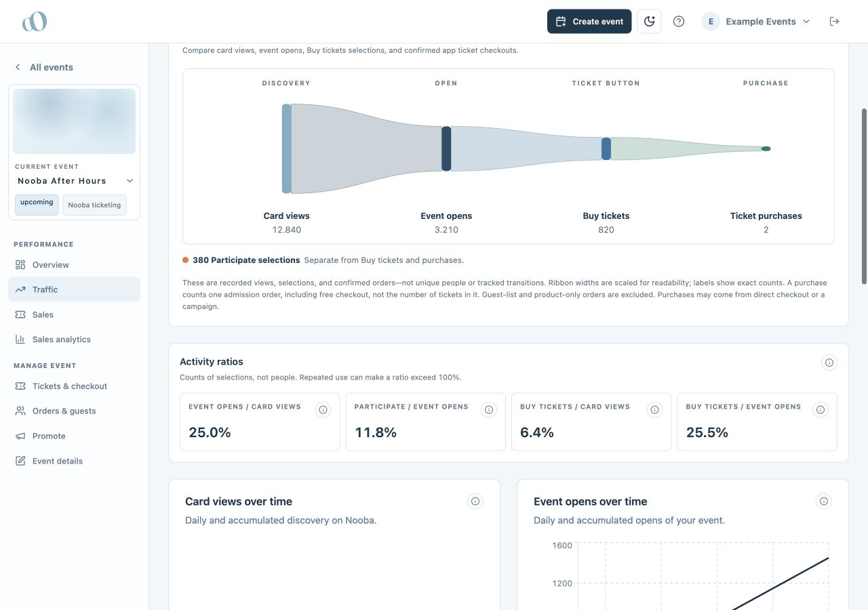Open Tickets & checkout page
868x610 pixels.
pyautogui.click(x=75, y=386)
